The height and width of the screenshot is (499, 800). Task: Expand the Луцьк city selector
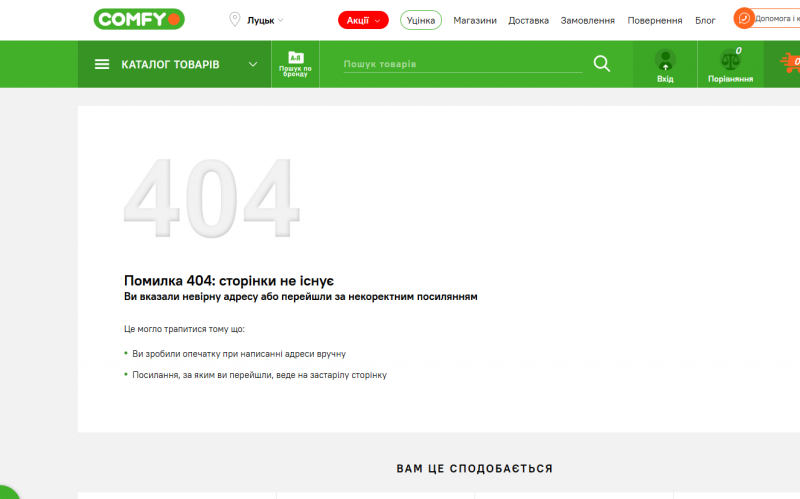(x=265, y=20)
